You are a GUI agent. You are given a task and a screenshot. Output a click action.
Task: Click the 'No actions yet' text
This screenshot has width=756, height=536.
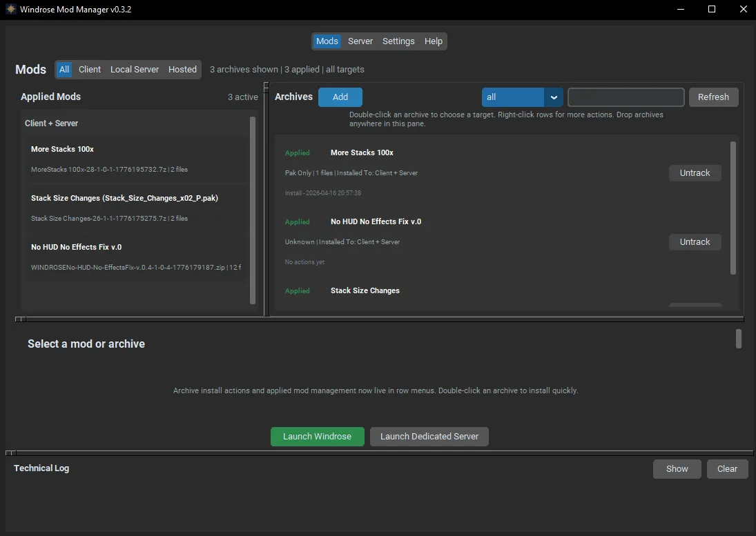(x=304, y=262)
